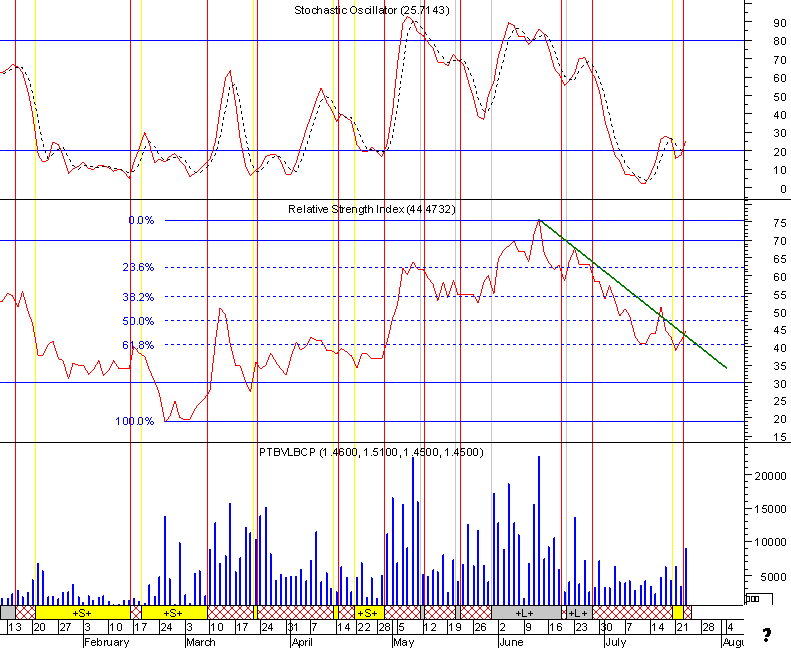Click the 23.6% Fibonacci level label
The height and width of the screenshot is (648, 791).
pos(138,267)
